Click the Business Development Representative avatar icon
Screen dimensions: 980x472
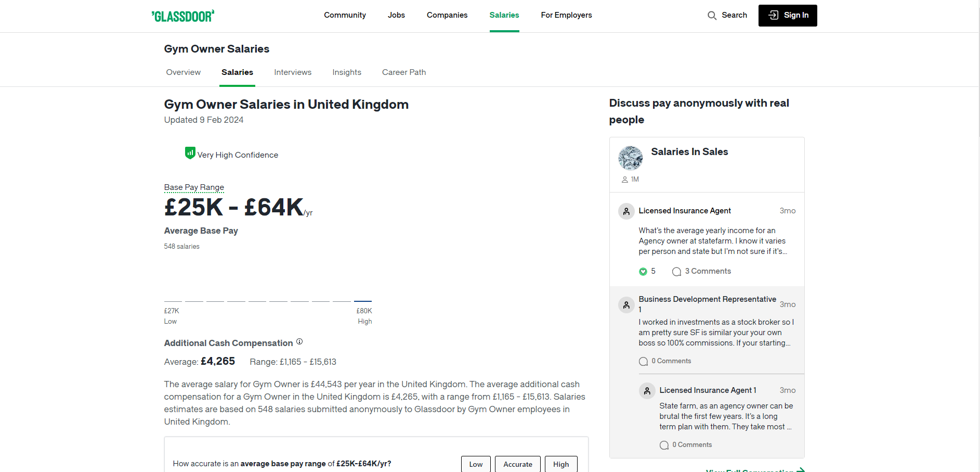pos(626,305)
